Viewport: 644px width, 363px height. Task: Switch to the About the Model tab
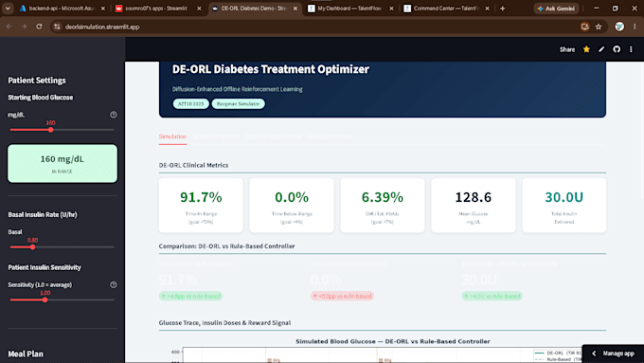[331, 136]
